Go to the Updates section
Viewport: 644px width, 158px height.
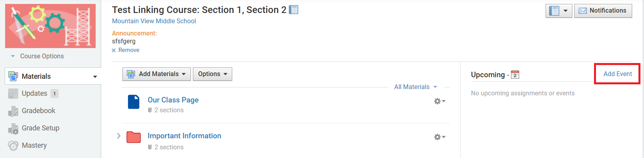34,93
